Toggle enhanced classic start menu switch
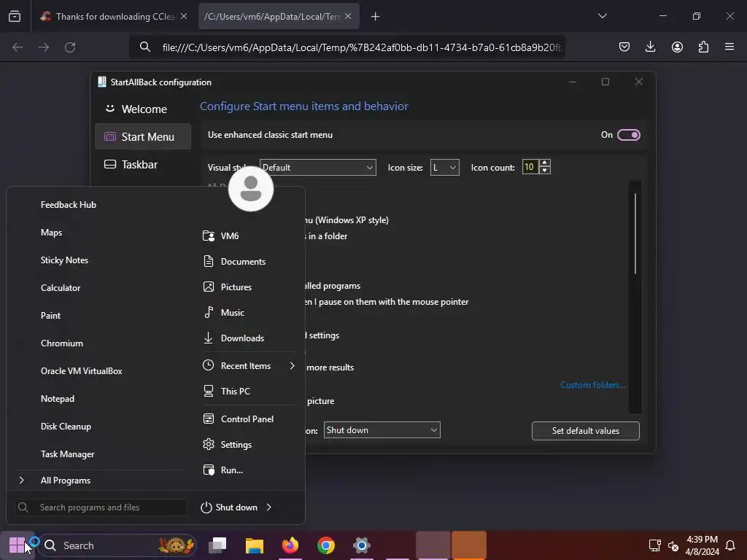Viewport: 747px width, 560px height. (628, 135)
